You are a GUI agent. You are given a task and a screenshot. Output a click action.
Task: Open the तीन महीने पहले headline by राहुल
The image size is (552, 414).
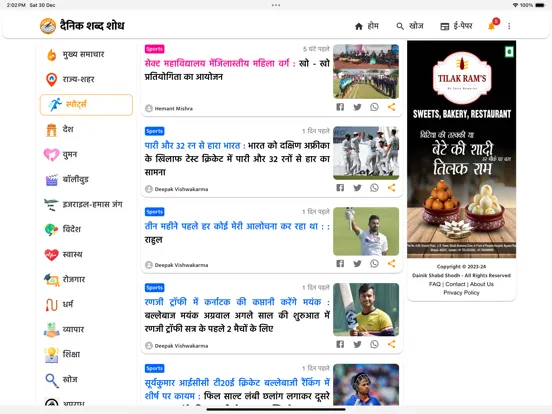[237, 232]
